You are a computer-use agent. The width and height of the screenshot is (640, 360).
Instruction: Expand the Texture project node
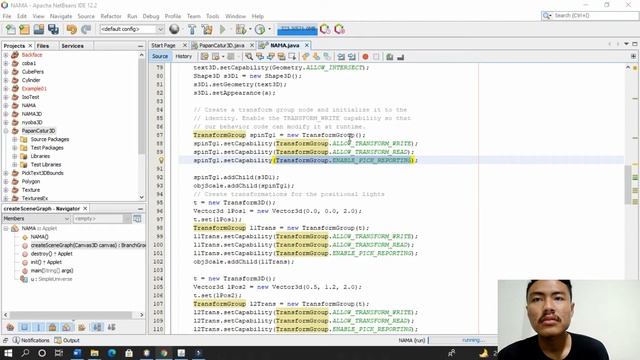pyautogui.click(x=6, y=190)
